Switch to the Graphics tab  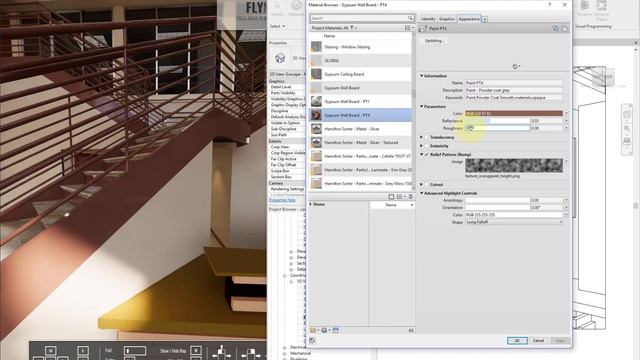click(447, 19)
